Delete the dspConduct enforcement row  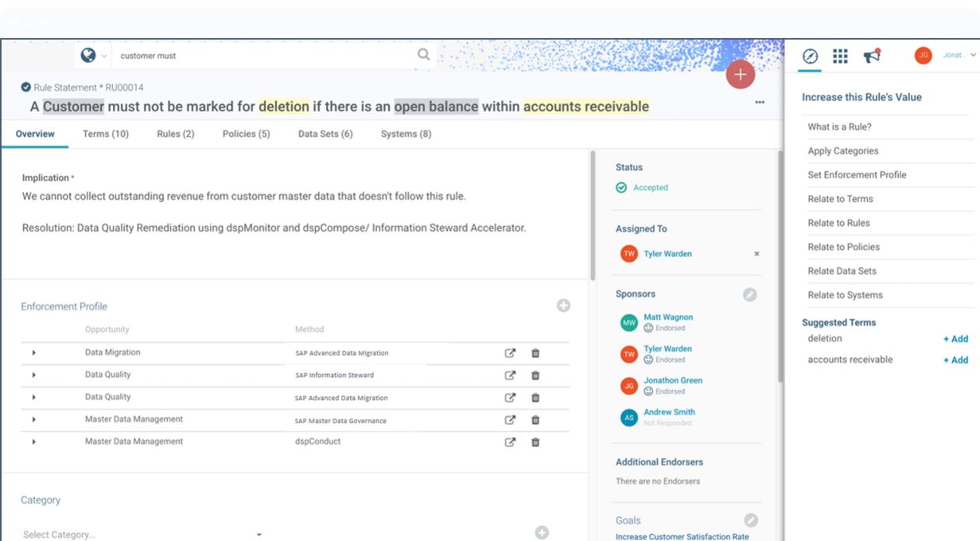click(x=535, y=442)
